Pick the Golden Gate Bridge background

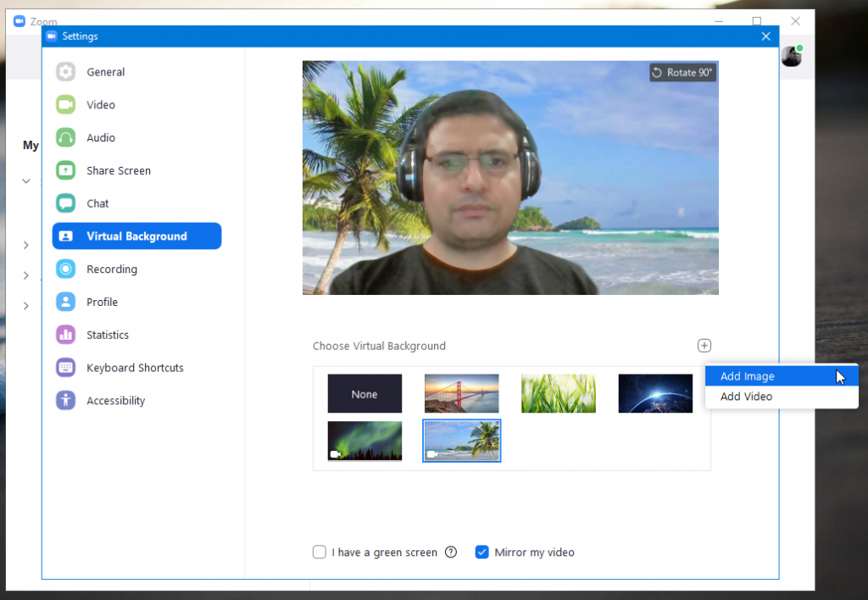[461, 393]
